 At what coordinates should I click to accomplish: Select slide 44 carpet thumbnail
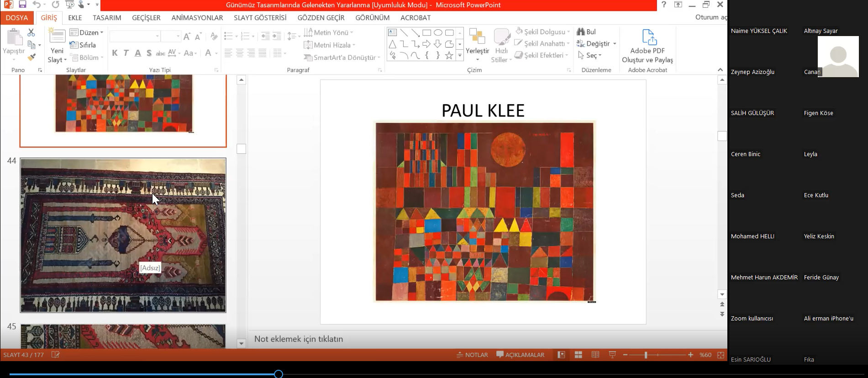[x=123, y=235]
